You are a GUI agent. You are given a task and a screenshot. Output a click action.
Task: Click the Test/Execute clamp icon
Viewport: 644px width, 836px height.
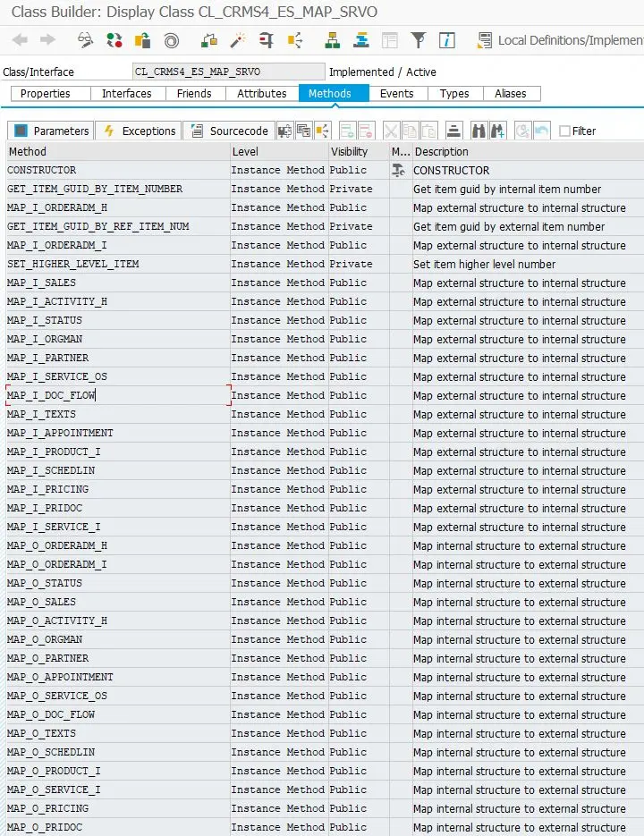tap(267, 40)
